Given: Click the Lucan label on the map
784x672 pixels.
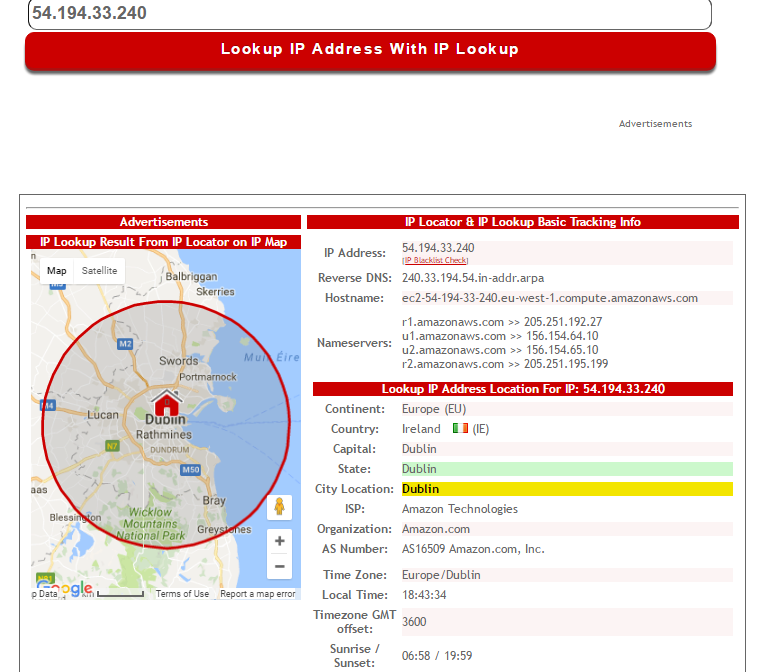Looking at the screenshot, I should coord(103,414).
